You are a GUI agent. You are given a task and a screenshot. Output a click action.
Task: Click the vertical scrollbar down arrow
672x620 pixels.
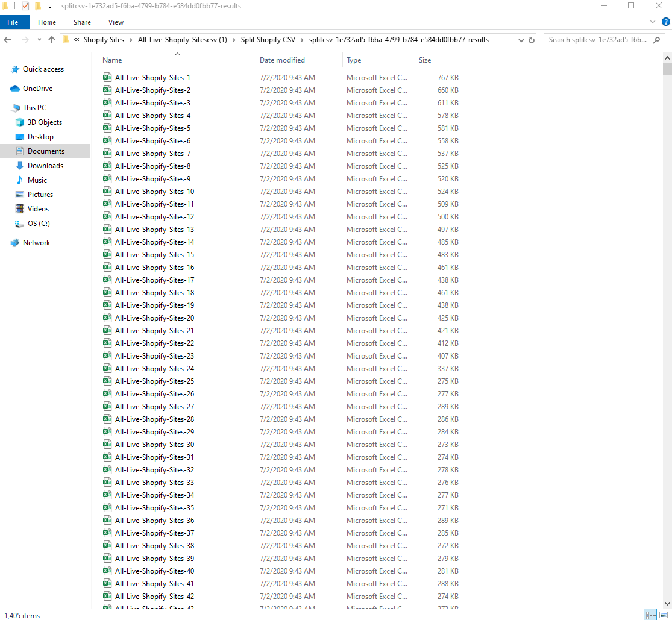pos(667,604)
